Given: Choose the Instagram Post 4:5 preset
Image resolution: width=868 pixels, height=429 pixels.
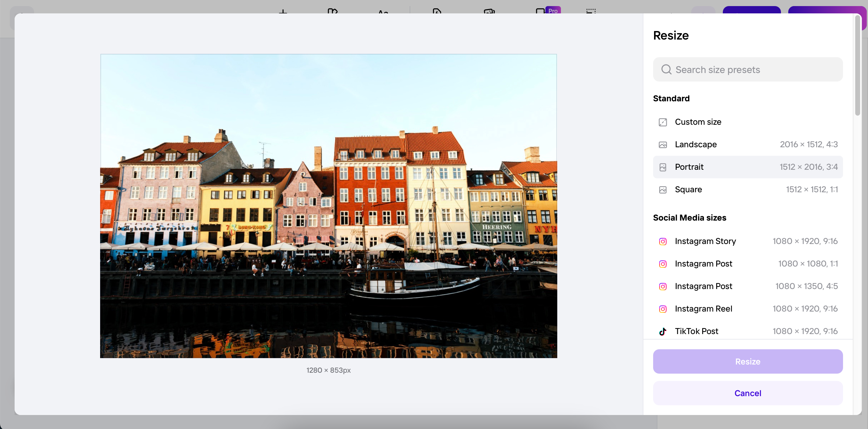Looking at the screenshot, I should click(747, 286).
